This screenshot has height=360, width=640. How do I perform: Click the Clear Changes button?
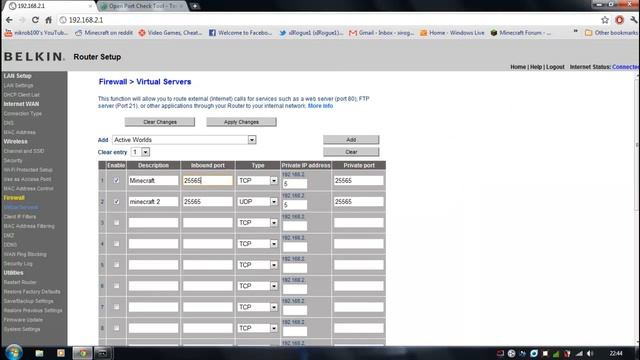160,122
